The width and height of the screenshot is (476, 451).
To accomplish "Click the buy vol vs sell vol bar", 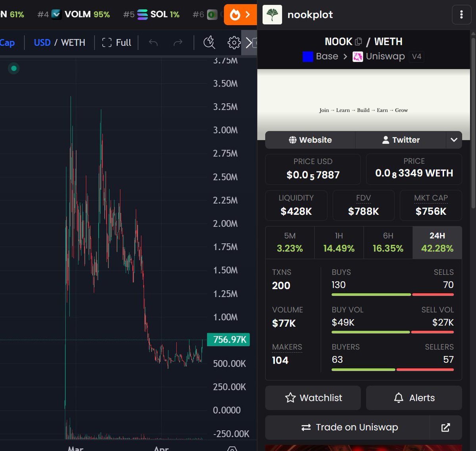I will tap(393, 332).
